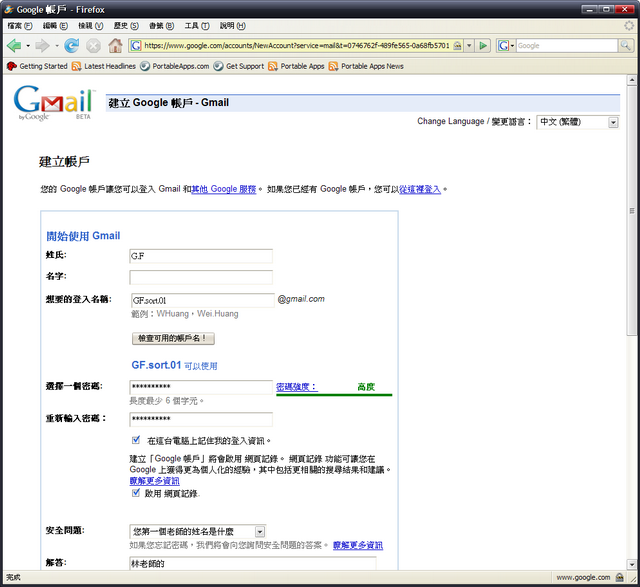640x587 pixels.
Task: Open 瞭解更多資訊 link about Web History
Action: [155, 481]
